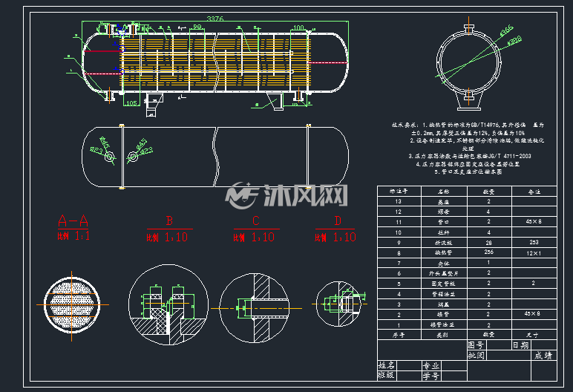Viewport: 573px width, 392px height.
Task: Select the red detail D label
Action: pyautogui.click(x=338, y=220)
